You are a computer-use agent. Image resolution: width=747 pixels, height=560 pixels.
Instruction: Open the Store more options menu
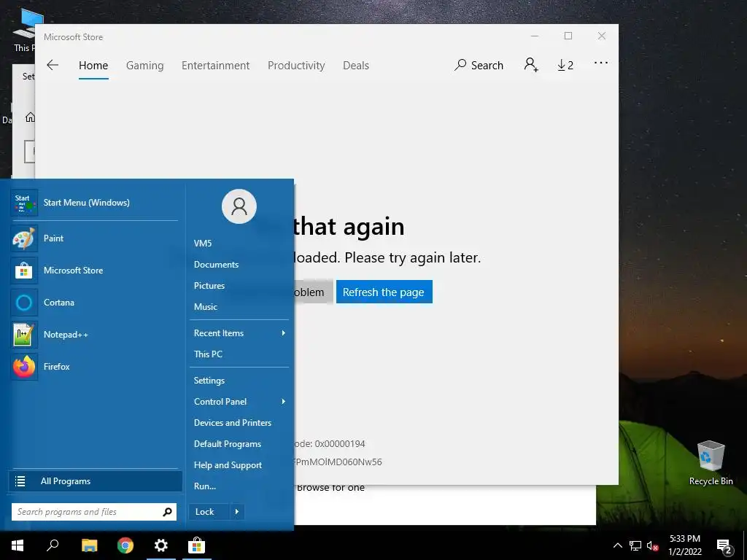pos(601,63)
